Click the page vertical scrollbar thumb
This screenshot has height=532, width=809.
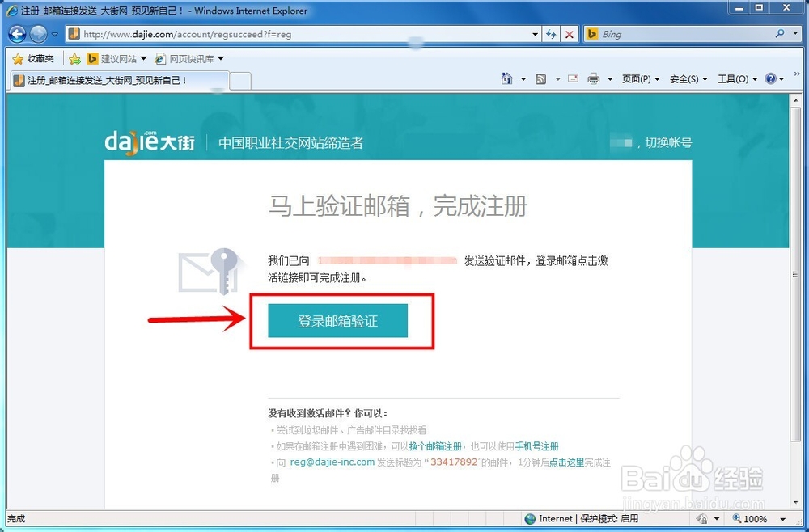pyautogui.click(x=795, y=275)
